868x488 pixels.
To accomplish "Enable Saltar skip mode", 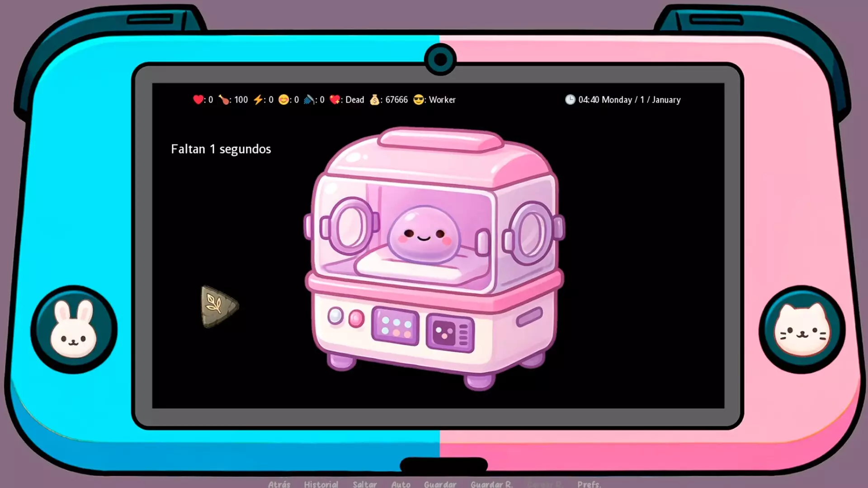I will click(x=365, y=484).
